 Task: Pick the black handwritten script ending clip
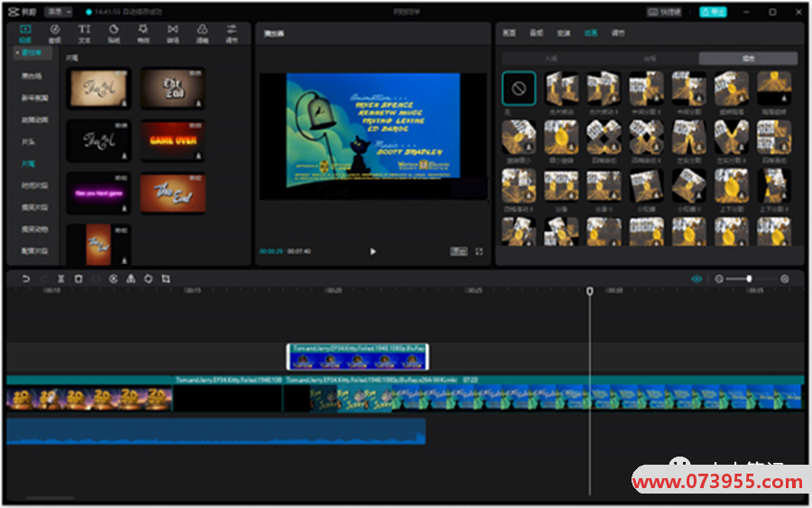coord(98,141)
